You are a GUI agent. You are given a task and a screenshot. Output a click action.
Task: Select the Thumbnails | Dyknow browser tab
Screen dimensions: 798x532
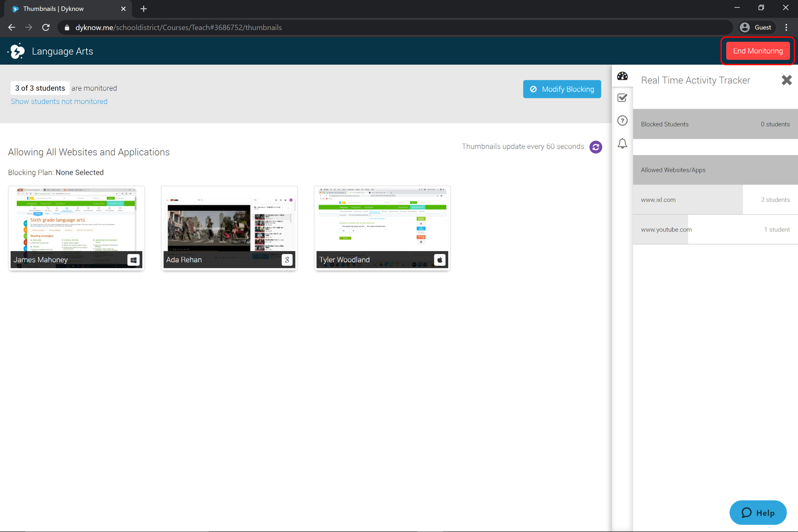(x=69, y=9)
